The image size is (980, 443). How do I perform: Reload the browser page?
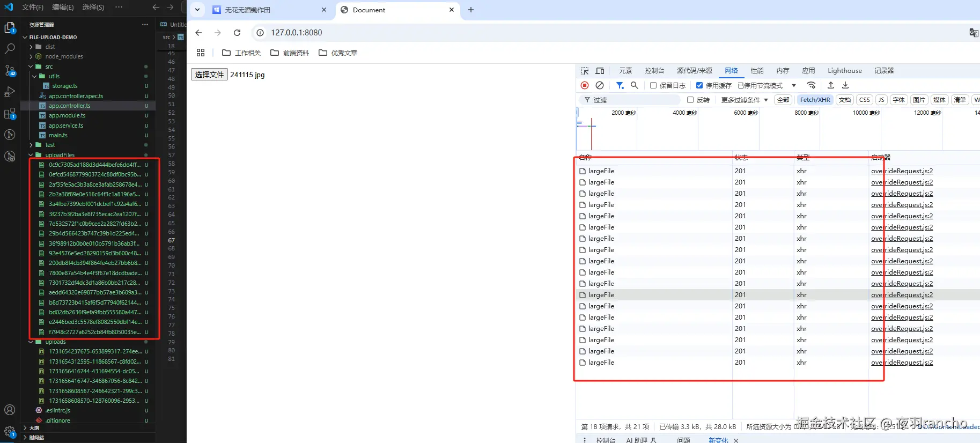tap(237, 33)
